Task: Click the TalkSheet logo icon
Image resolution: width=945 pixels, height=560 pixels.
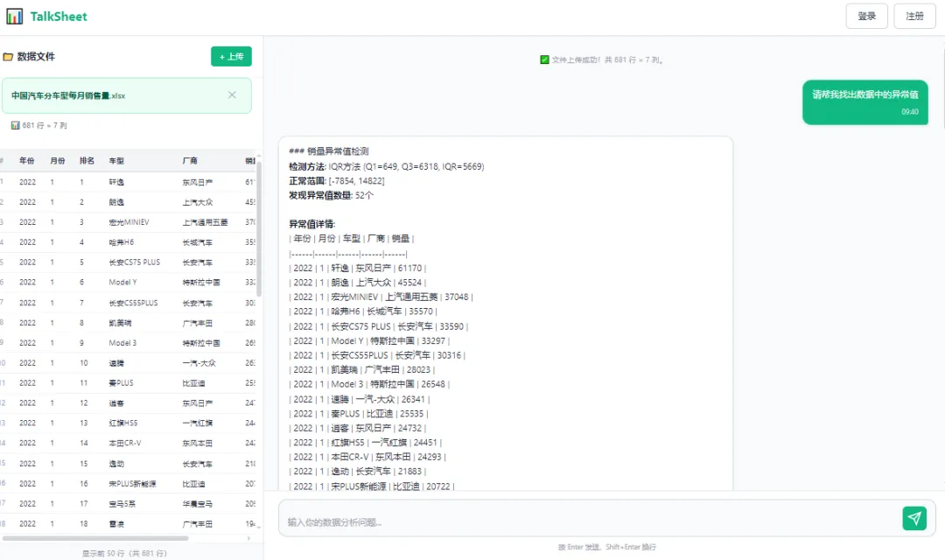Action: pyautogui.click(x=15, y=17)
